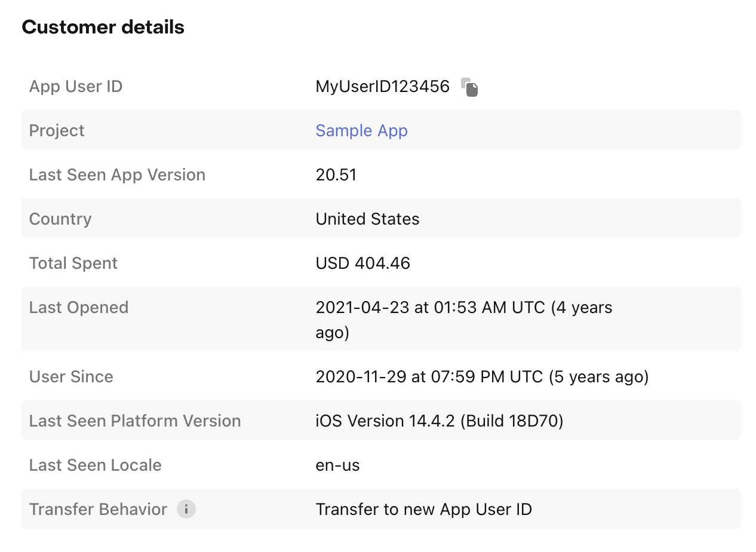Click the United States country value
This screenshot has width=756, height=552.
(367, 219)
